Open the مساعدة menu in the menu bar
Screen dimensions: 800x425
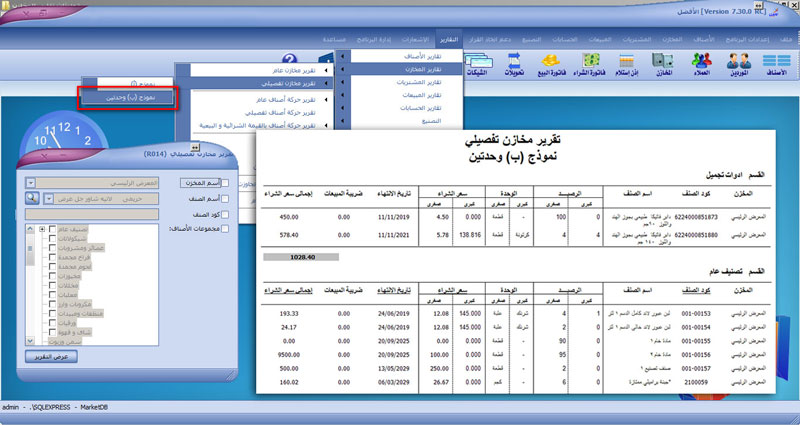334,39
